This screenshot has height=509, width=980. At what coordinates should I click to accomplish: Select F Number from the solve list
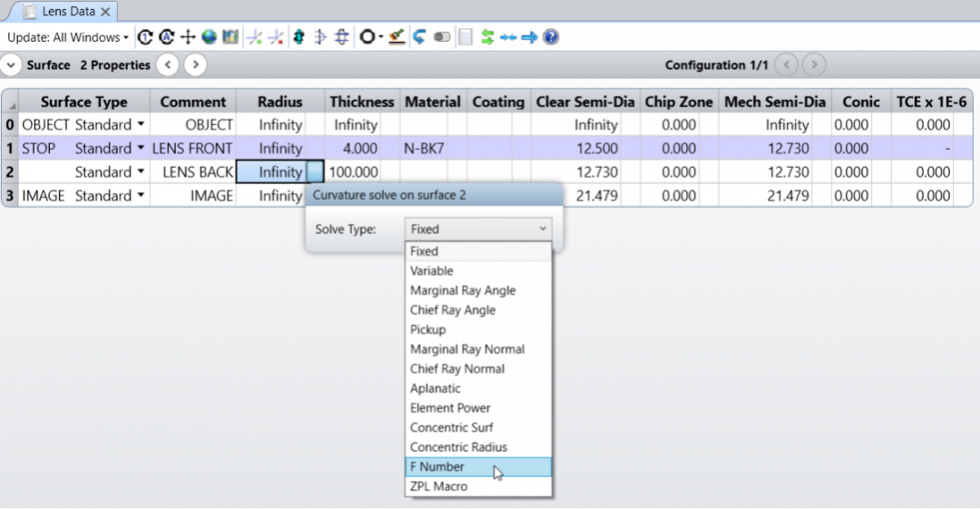[437, 466]
